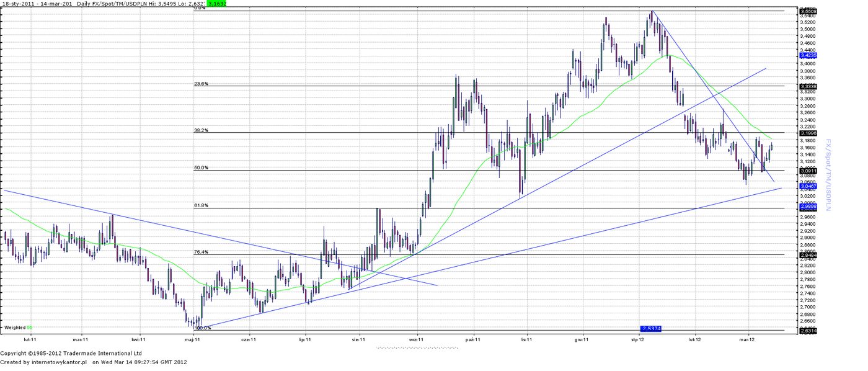Click the lut-11 date axis label

[x=29, y=340]
